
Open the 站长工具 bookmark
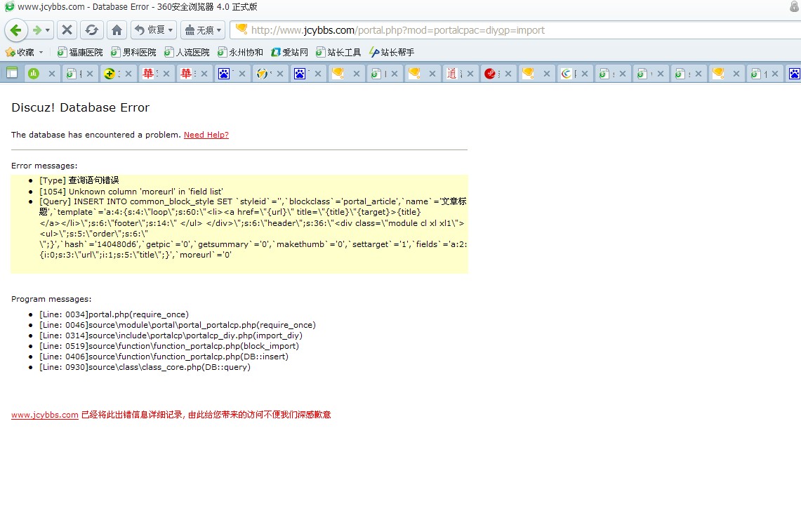click(x=338, y=52)
